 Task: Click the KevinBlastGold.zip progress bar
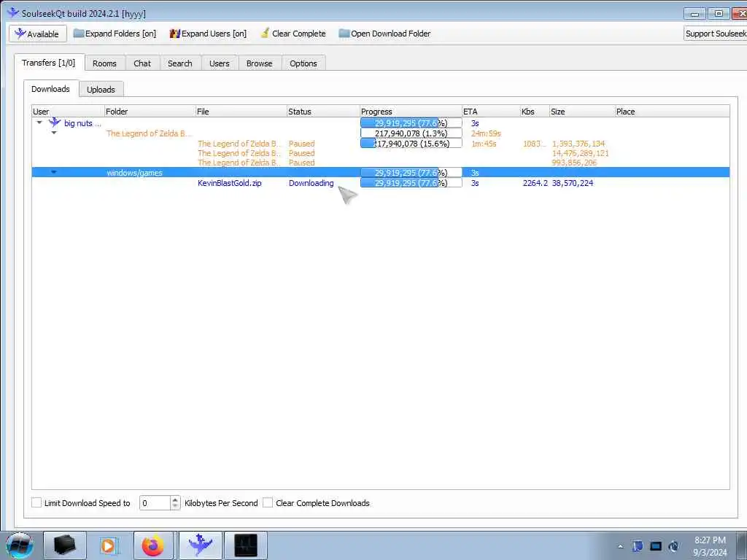point(411,183)
